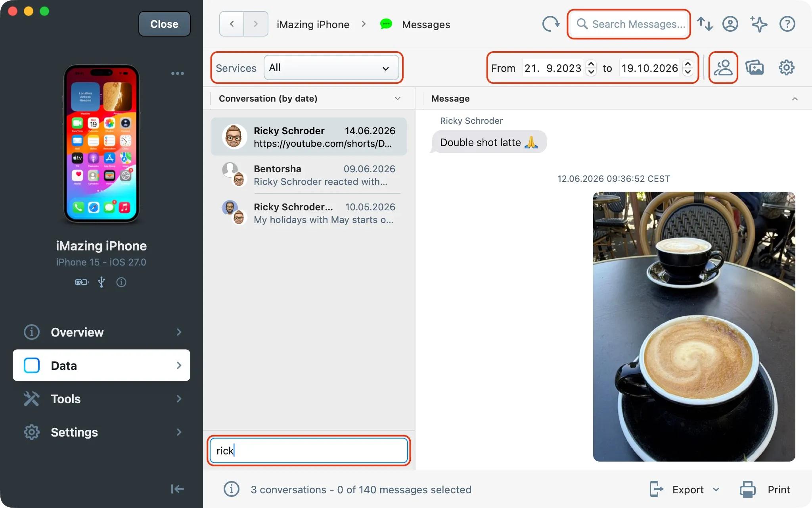Click the From date field 21.9.2023
The width and height of the screenshot is (812, 508).
[x=553, y=68]
